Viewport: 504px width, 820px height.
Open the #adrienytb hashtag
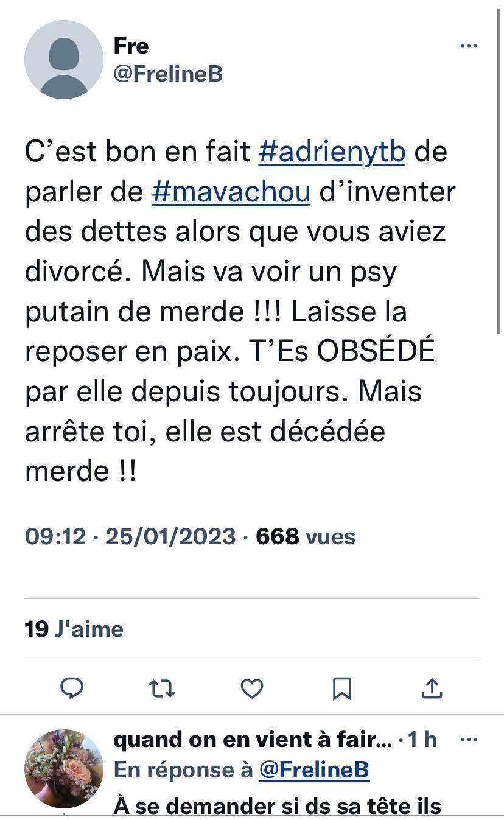point(332,152)
